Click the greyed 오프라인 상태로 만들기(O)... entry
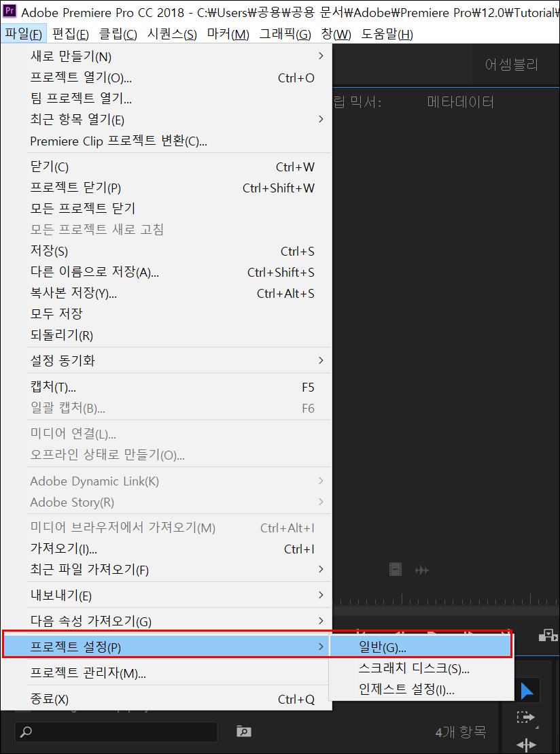560x754 pixels. (x=167, y=455)
